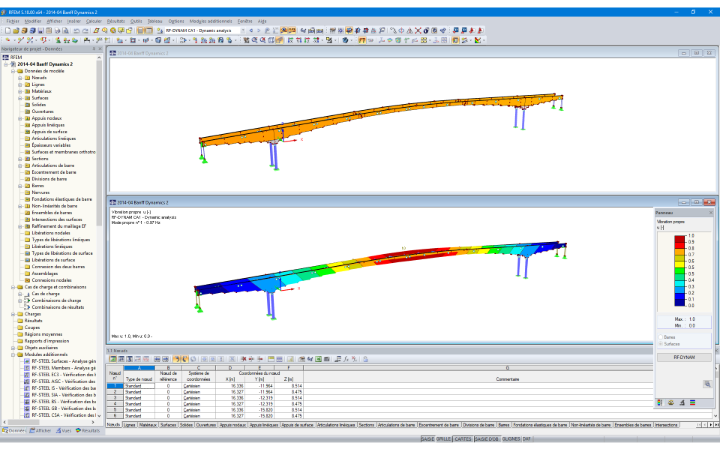Click the rainbow colored results icon in second toolbar
Image resolution: width=720 pixels, height=450 pixels.
point(478,40)
